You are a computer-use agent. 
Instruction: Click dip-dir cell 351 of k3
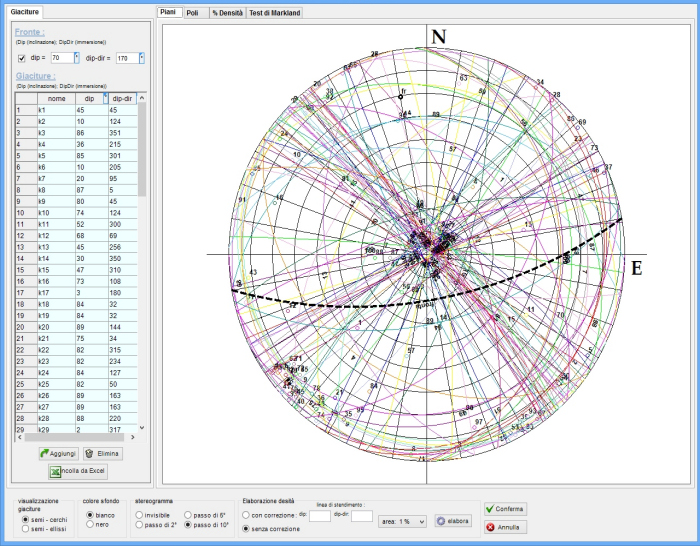click(123, 133)
